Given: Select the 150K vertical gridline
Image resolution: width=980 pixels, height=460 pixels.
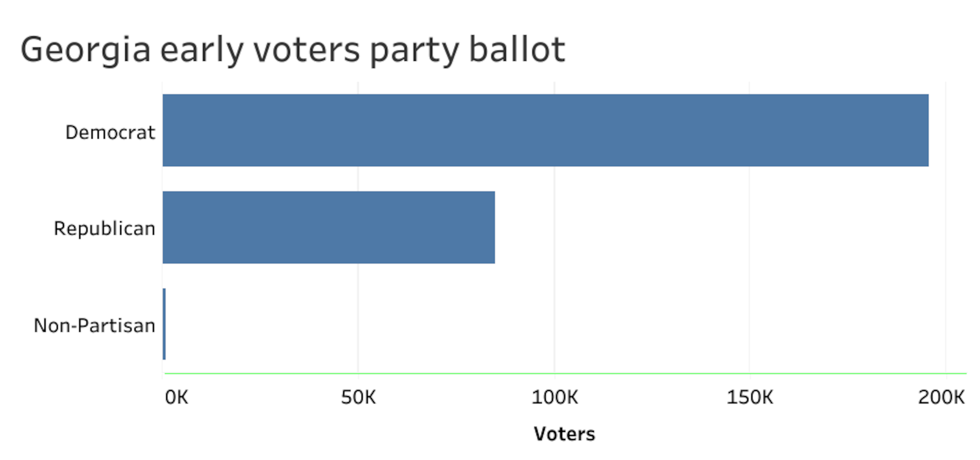Looking at the screenshot, I should [x=750, y=266].
